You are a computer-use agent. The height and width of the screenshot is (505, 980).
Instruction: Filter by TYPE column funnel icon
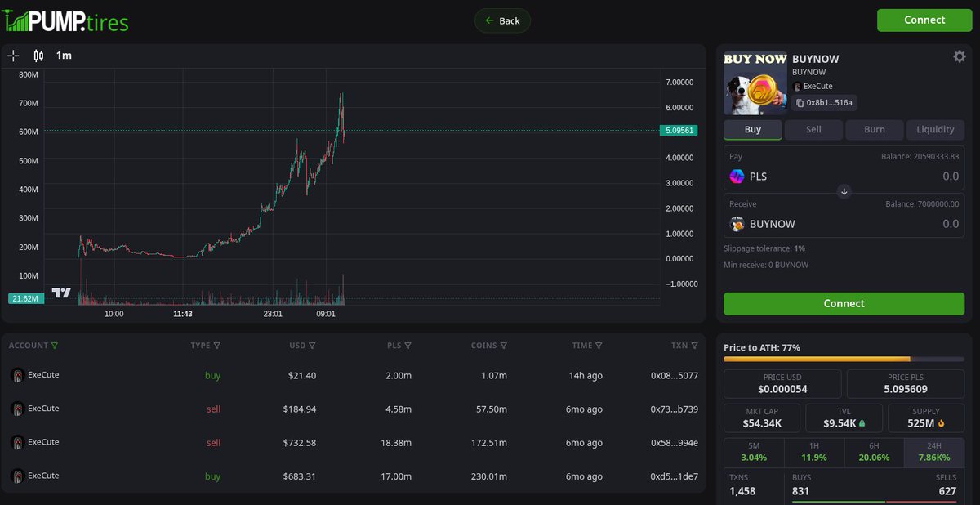(x=216, y=346)
